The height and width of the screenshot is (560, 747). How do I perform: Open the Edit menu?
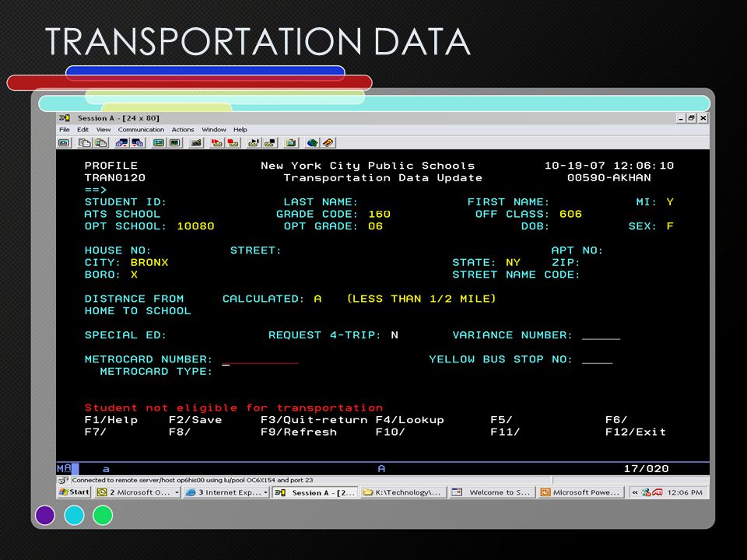[x=83, y=130]
